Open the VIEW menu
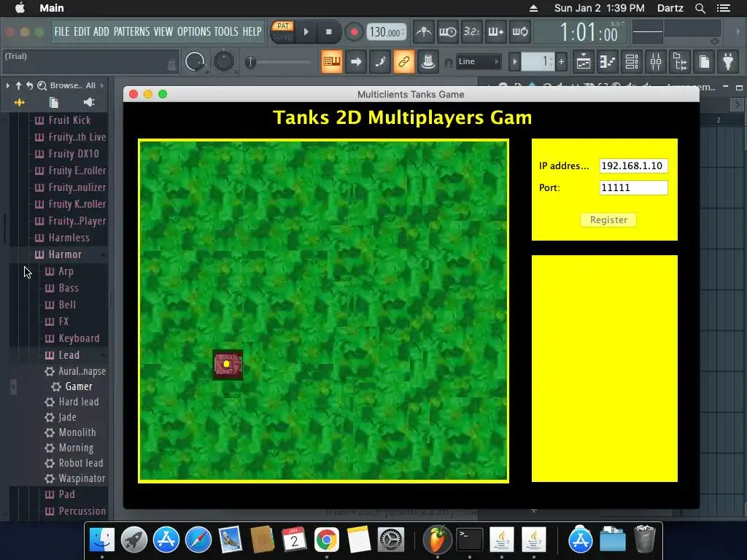 click(163, 31)
